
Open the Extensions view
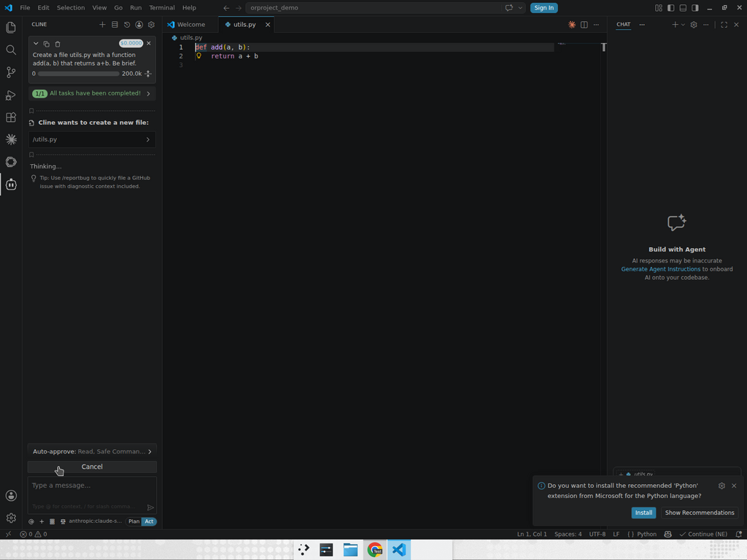coord(11,117)
